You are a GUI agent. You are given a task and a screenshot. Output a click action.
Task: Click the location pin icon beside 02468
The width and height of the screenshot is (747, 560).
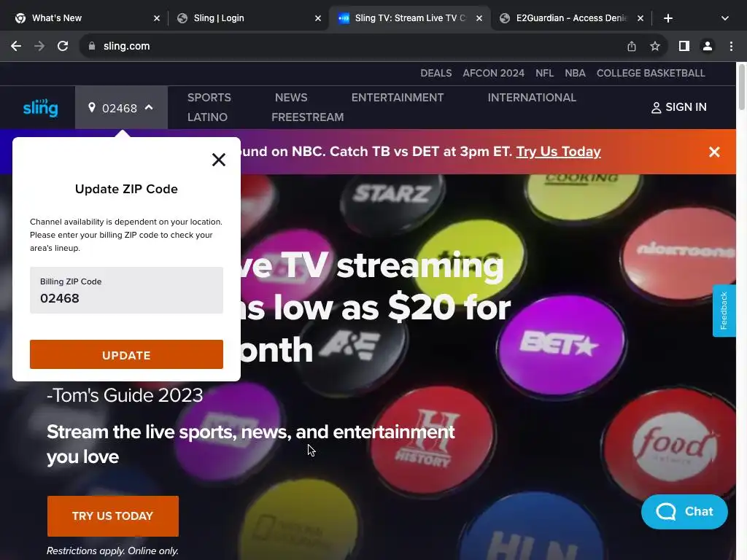click(92, 108)
